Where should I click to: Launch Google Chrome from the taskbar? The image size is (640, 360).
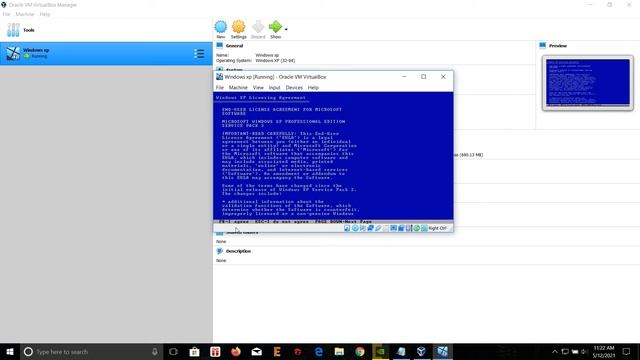pos(360,351)
